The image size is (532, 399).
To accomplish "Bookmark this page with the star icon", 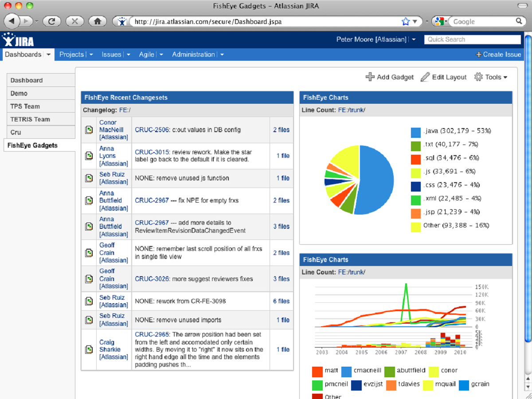I will tap(405, 21).
